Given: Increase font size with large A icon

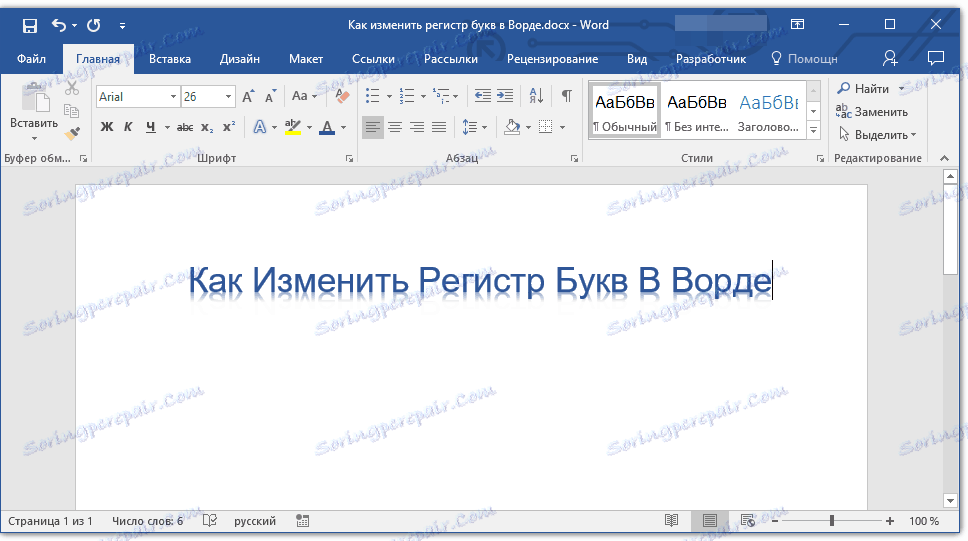Looking at the screenshot, I should click(x=248, y=96).
